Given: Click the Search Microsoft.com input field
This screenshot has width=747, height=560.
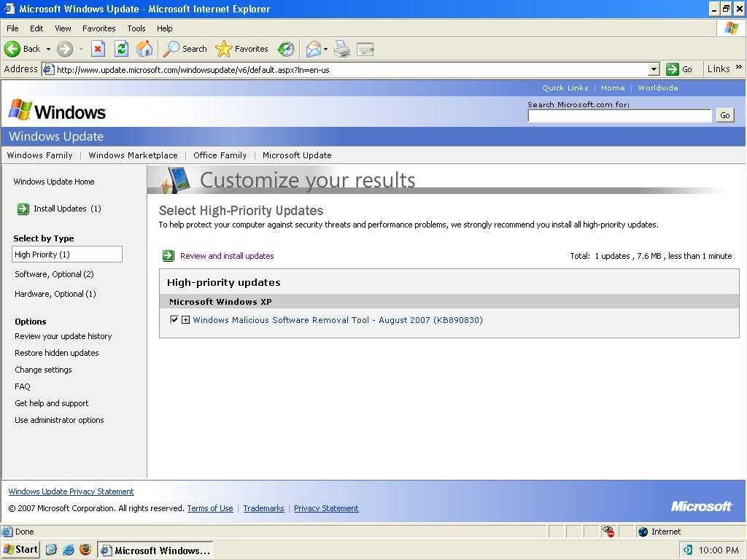Looking at the screenshot, I should tap(619, 115).
